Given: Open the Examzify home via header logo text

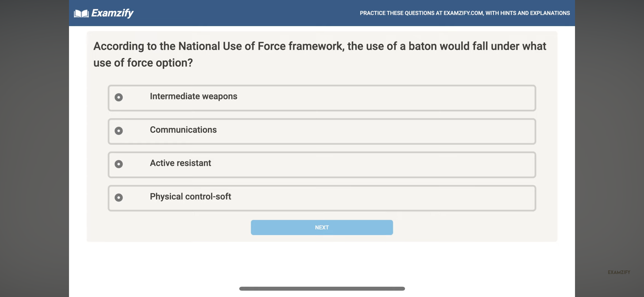Looking at the screenshot, I should click(x=112, y=13).
